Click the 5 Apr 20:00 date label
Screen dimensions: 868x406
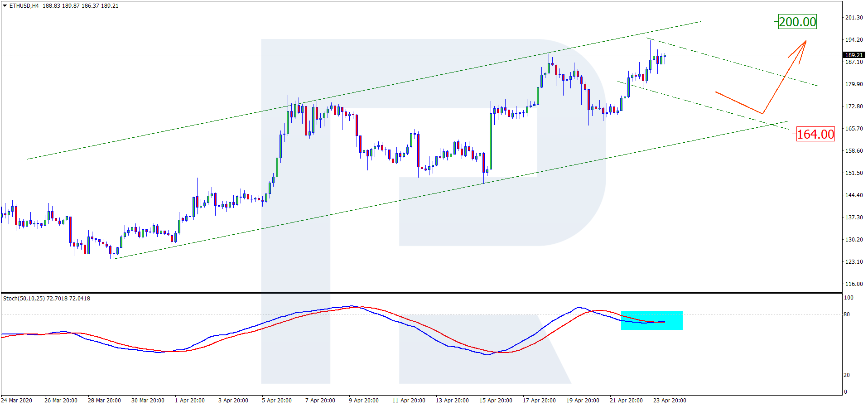(x=277, y=401)
